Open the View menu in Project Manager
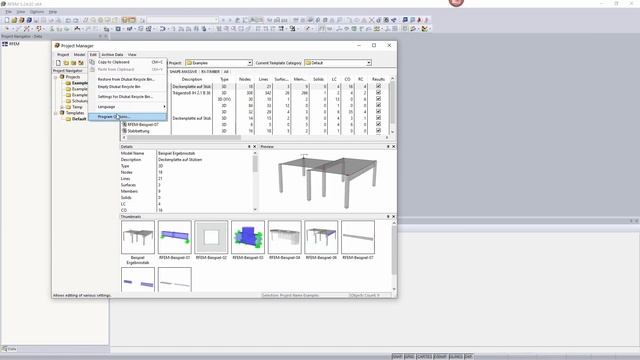Image resolution: width=640 pixels, height=360 pixels. (132, 54)
